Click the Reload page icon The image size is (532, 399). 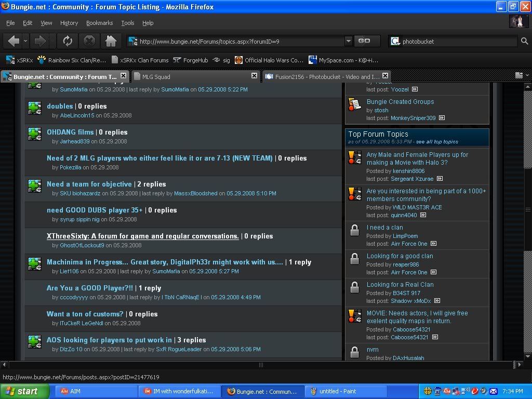(x=68, y=41)
